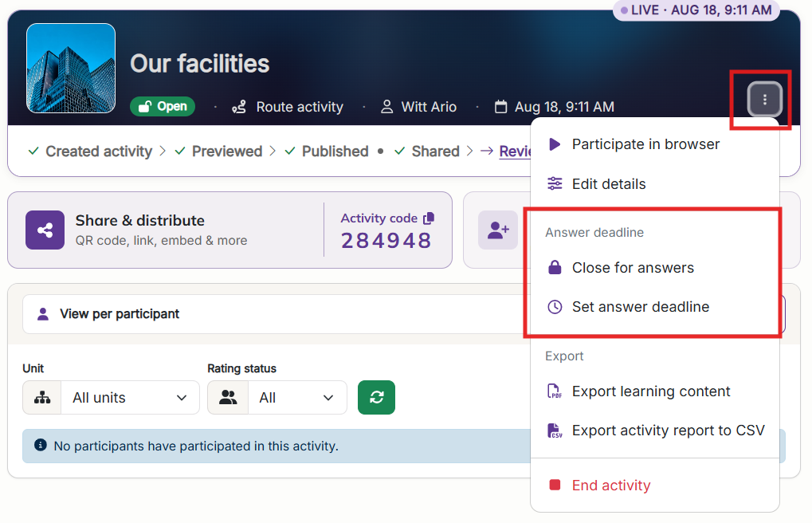
Task: Click the lock icon by Close for answers
Action: [555, 267]
